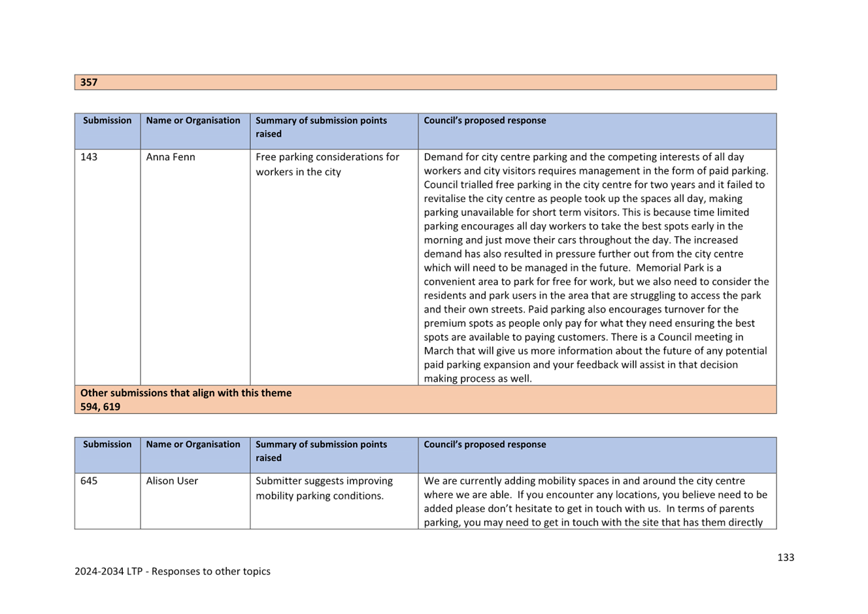Click 'Submission' header in second table
The height and width of the screenshot is (614, 868).
[107, 444]
